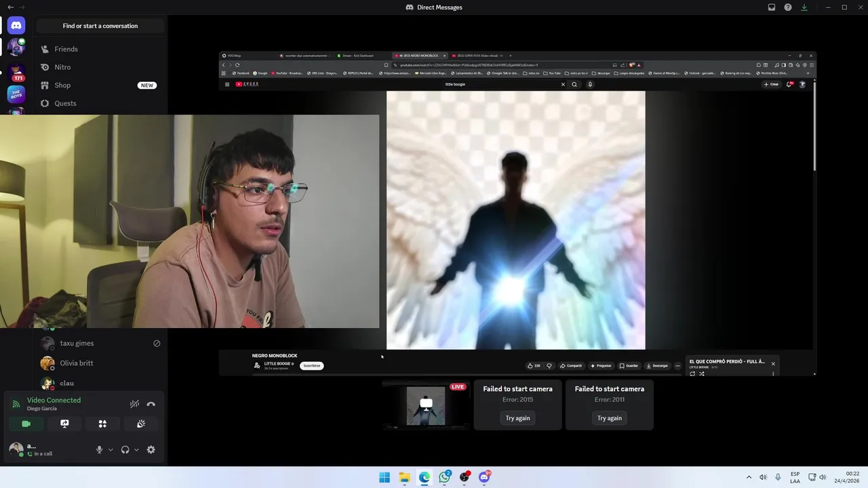This screenshot has width=868, height=488.
Task: Dislike the video in shared stream
Action: click(549, 366)
